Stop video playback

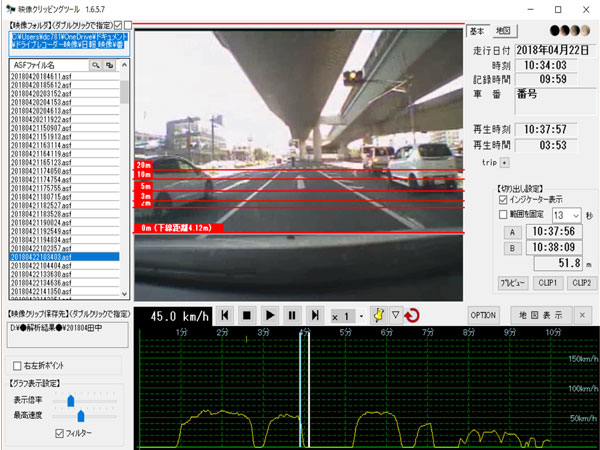[x=247, y=316]
